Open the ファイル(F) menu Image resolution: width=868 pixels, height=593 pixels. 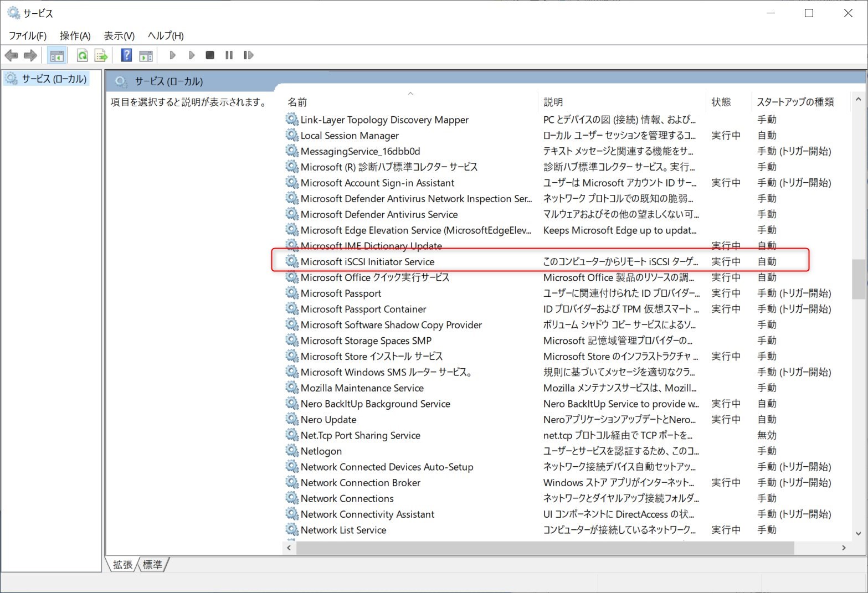27,36
